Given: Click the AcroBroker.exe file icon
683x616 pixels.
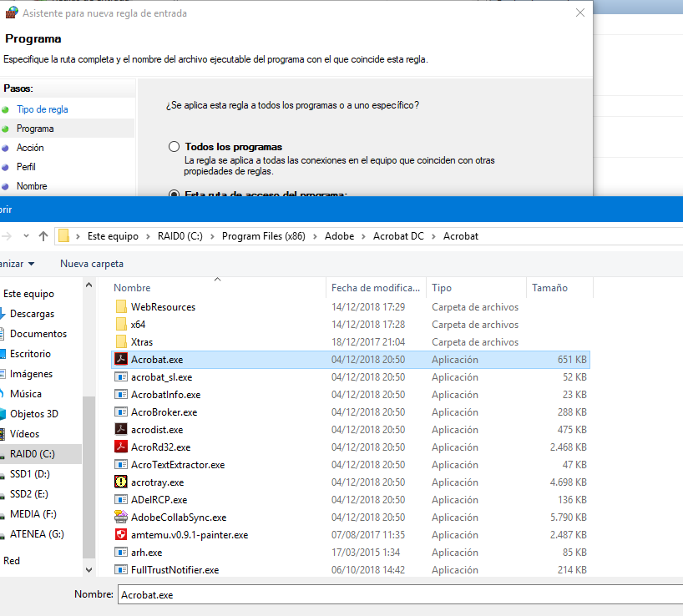Looking at the screenshot, I should [121, 412].
